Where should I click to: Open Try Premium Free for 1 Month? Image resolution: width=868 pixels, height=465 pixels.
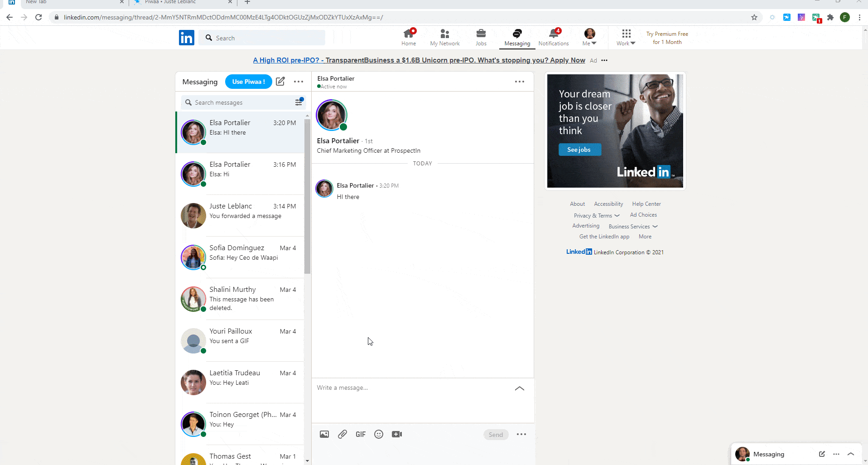(667, 38)
